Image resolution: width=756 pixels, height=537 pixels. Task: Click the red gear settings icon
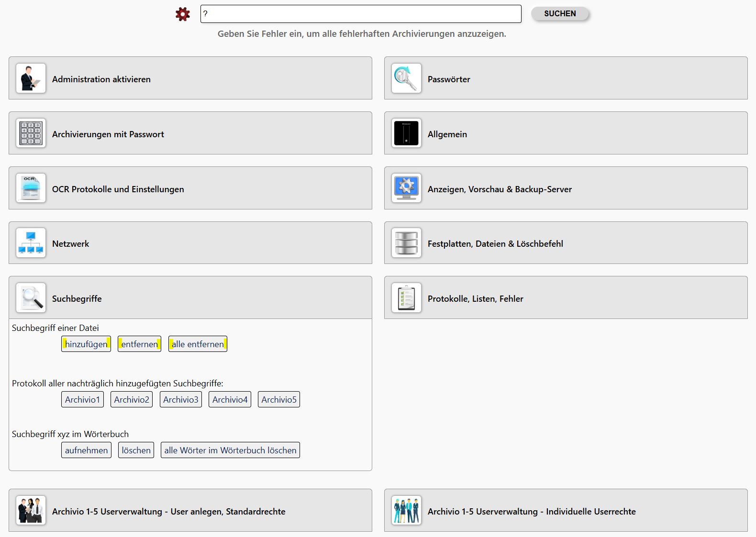182,14
